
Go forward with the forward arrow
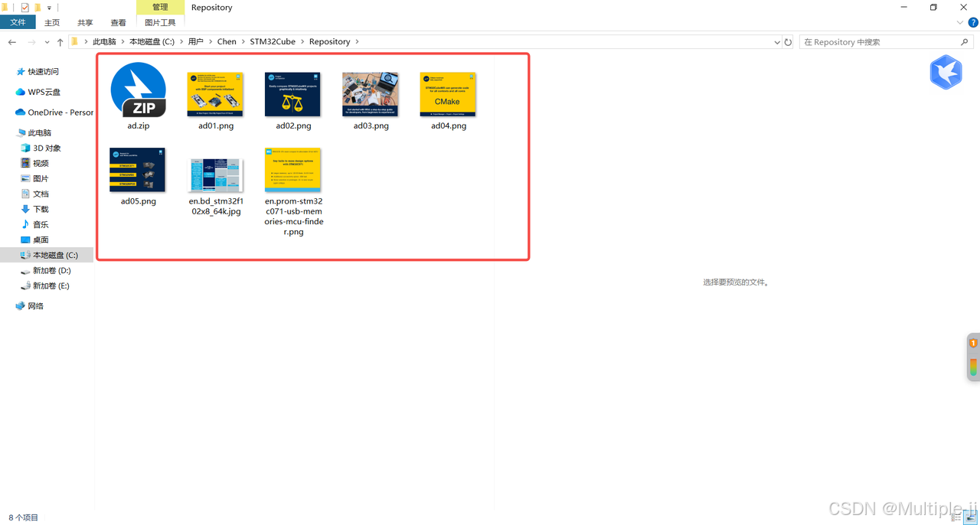coord(31,42)
